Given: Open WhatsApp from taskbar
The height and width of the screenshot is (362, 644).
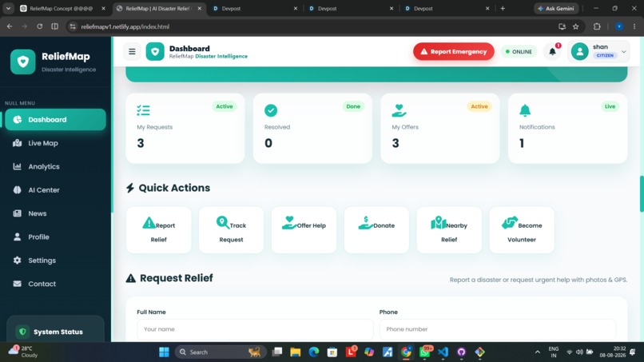Looking at the screenshot, I should point(425,352).
